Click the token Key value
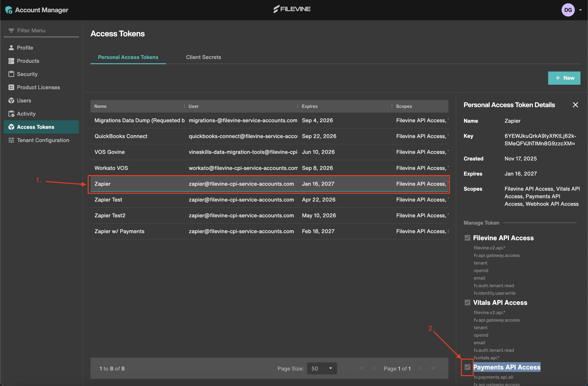This screenshot has height=386, width=588. coord(540,140)
